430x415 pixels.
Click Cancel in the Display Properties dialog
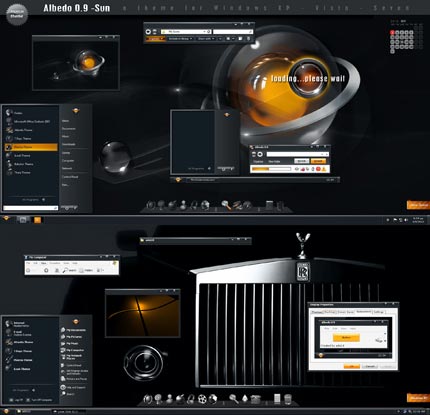coord(370,366)
